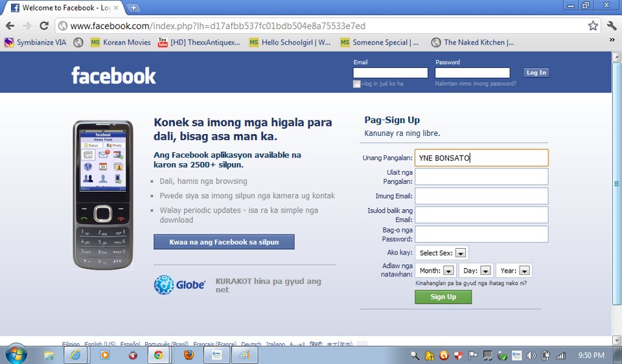Image resolution: width=622 pixels, height=364 pixels.
Task: Open the document window taskbar button left of Paint
Action: point(216,355)
